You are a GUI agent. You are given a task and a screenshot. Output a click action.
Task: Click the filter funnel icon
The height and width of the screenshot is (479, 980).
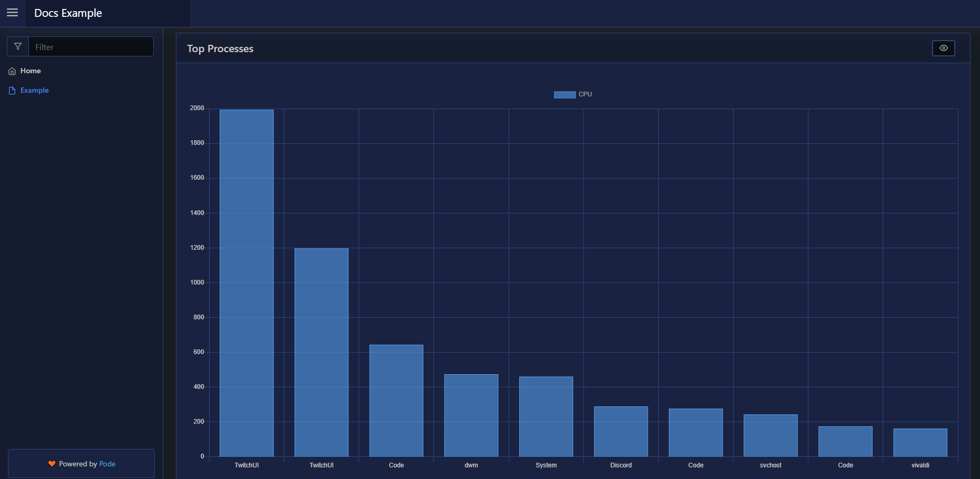tap(18, 46)
